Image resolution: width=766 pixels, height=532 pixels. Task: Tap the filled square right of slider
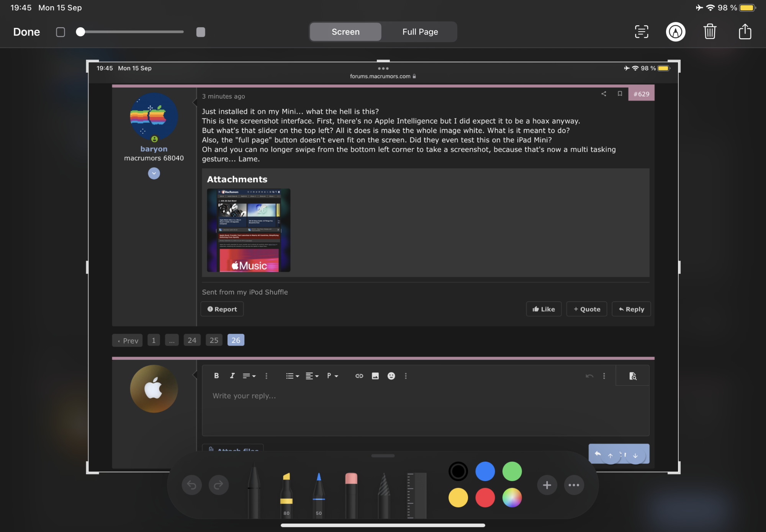201,32
